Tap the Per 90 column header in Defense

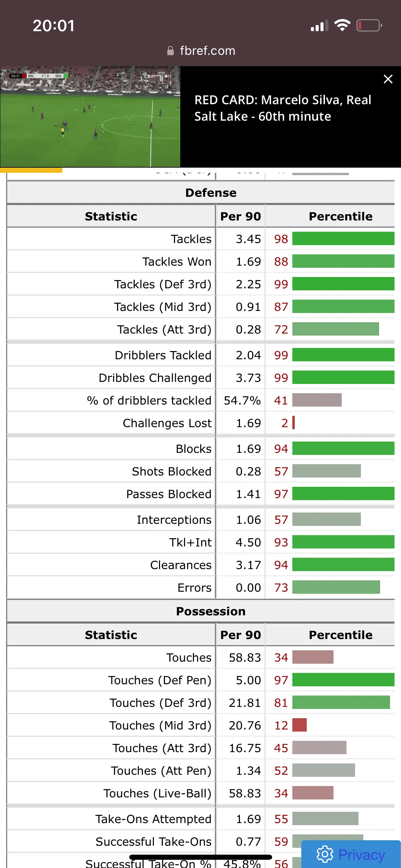pyautogui.click(x=241, y=216)
